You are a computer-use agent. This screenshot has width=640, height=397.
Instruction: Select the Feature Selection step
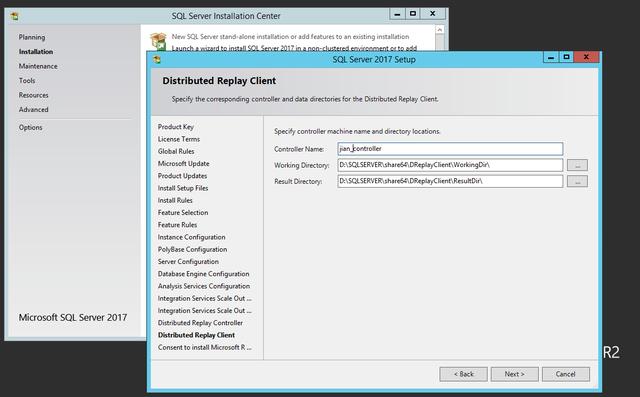(183, 213)
